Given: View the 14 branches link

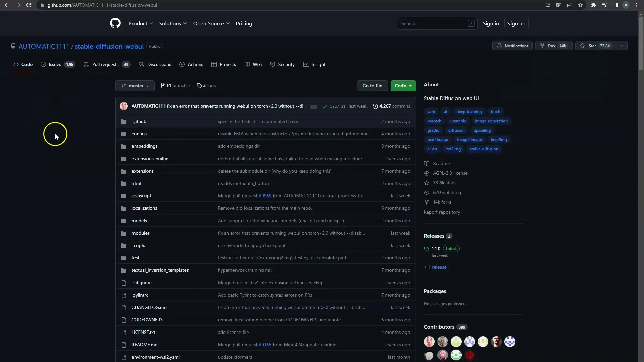Looking at the screenshot, I should 176,86.
